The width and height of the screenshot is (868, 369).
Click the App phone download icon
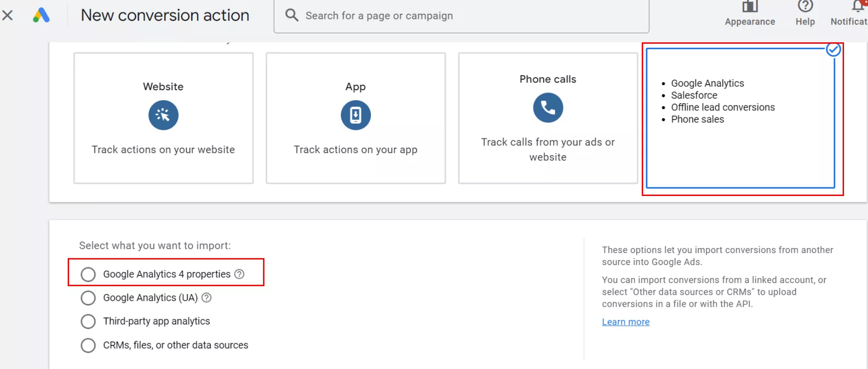356,115
